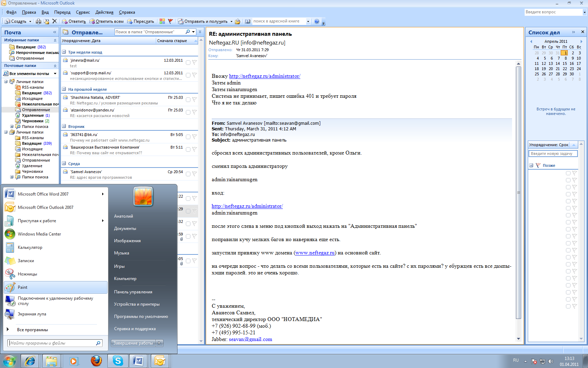Click the blue Help question mark icon
Viewport: 588px width, 368px height.
pos(317,21)
